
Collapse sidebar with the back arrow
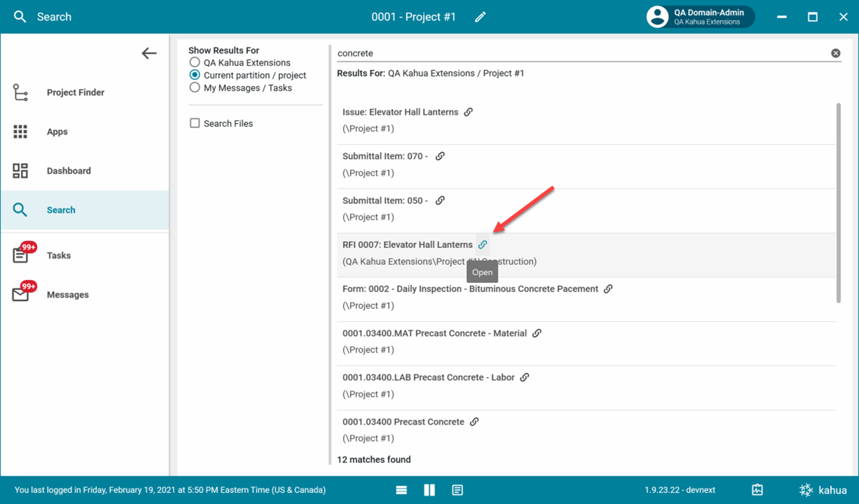tap(149, 53)
